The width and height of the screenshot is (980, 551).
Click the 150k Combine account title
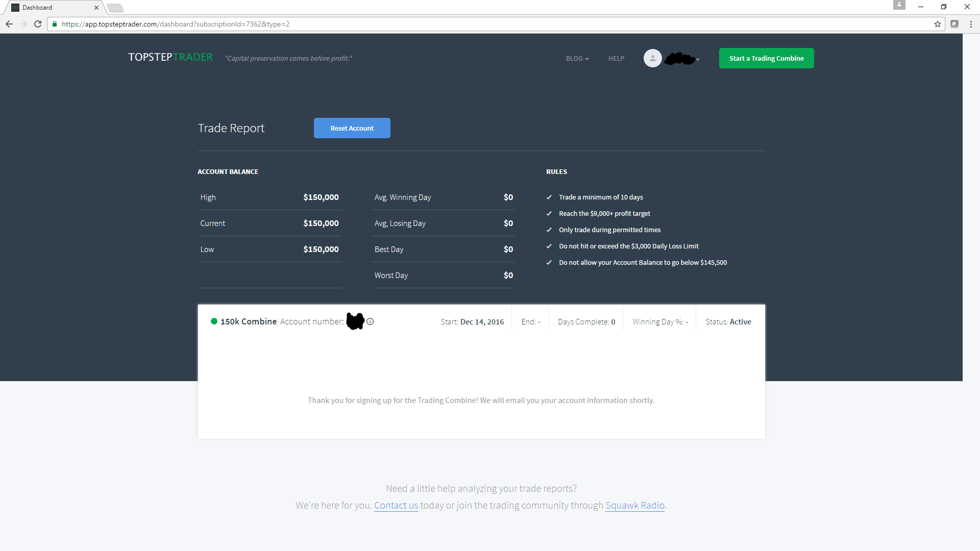point(249,321)
